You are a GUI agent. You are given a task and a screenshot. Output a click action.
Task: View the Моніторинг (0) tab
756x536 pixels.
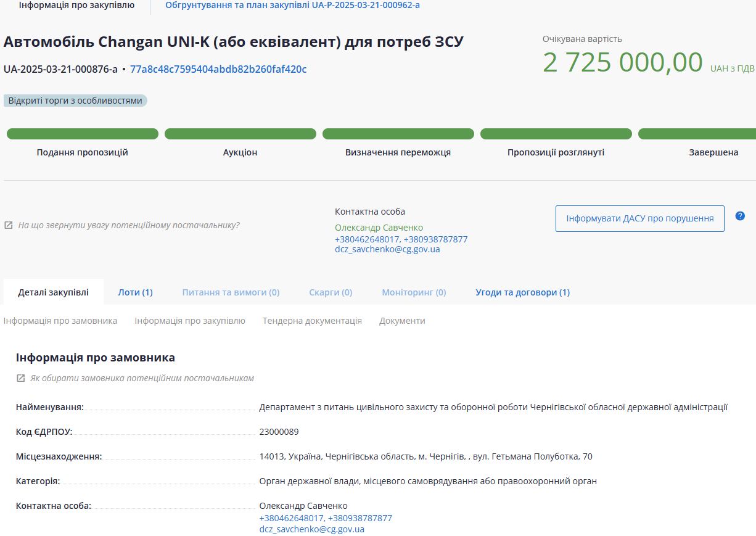[414, 292]
